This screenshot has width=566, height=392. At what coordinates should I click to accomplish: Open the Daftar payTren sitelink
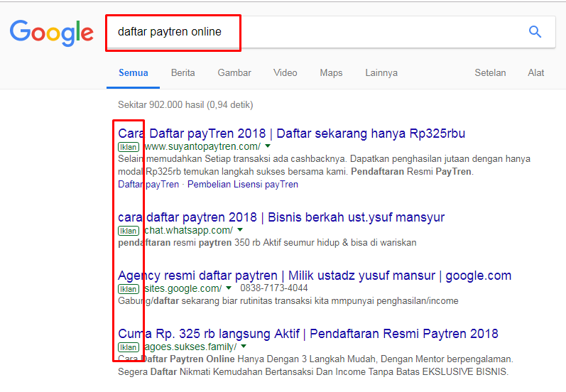click(148, 185)
